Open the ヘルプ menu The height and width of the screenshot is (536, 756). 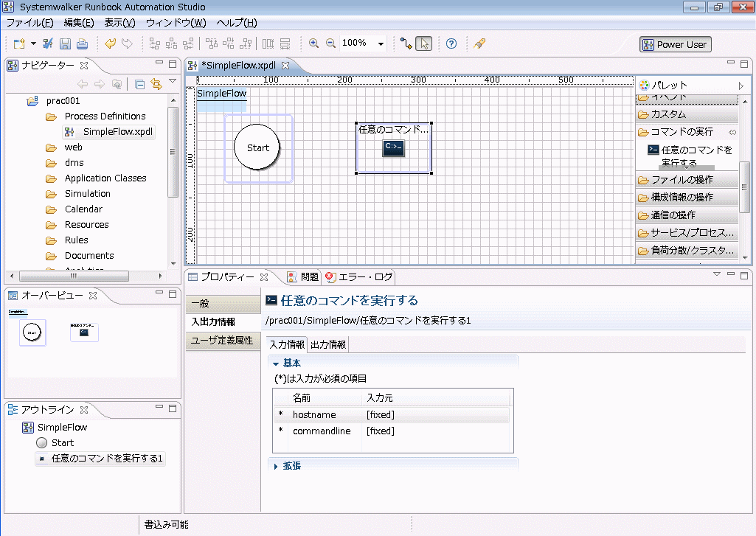pyautogui.click(x=237, y=23)
